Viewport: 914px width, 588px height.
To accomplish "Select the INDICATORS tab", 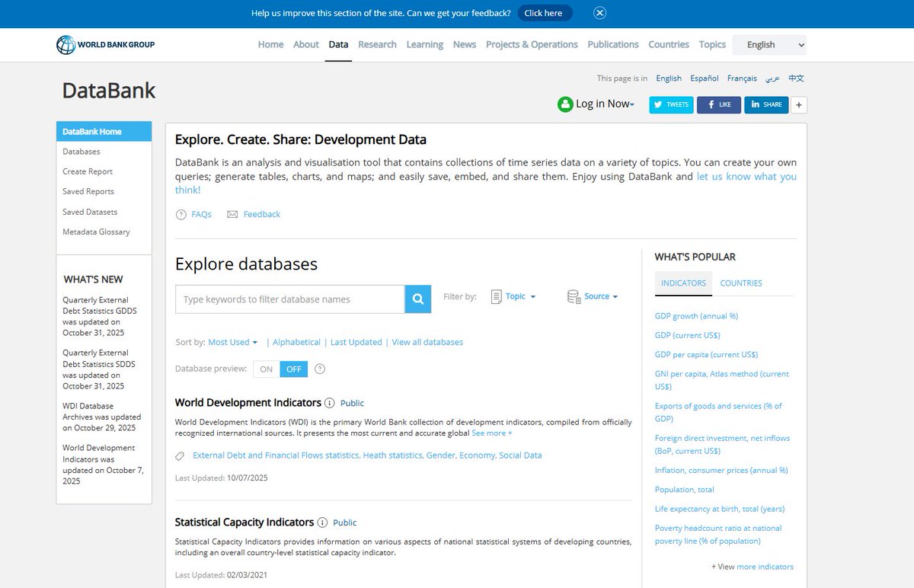I will 683,283.
